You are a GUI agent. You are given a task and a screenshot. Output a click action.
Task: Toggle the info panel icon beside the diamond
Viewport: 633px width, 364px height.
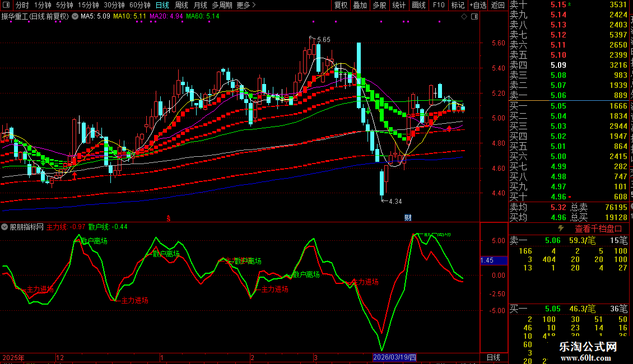tap(474, 17)
